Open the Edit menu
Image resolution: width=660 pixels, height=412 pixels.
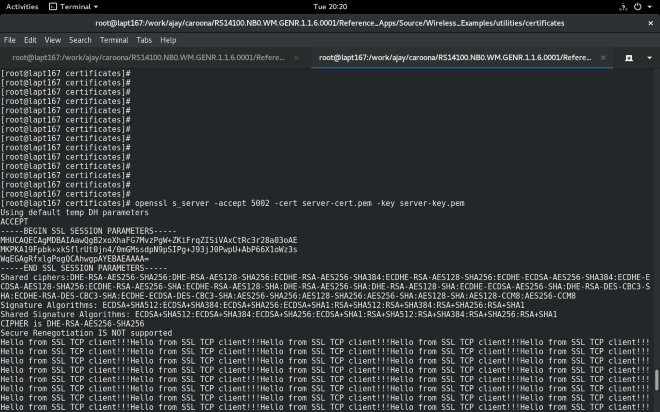[30, 40]
